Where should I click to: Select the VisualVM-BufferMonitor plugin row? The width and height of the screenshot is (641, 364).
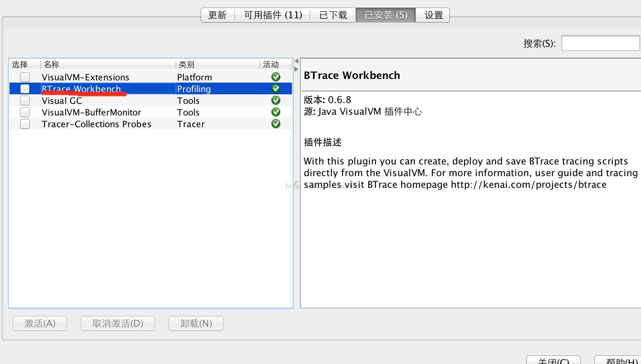[150, 112]
